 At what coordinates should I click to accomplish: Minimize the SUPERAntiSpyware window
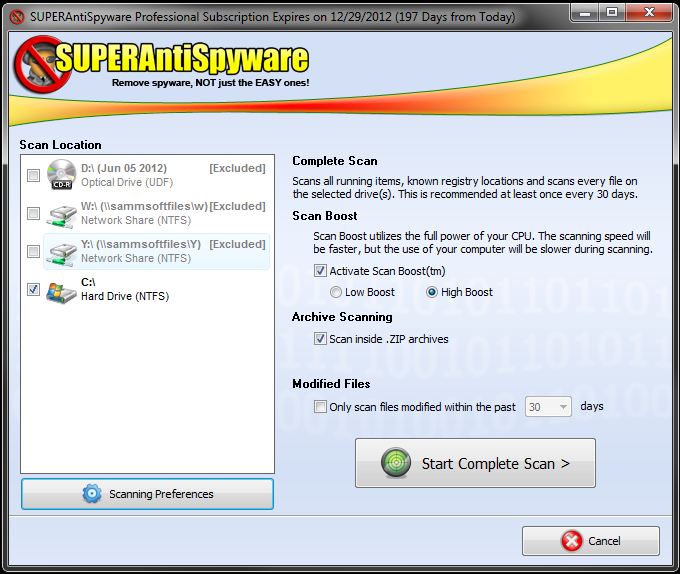(x=585, y=13)
